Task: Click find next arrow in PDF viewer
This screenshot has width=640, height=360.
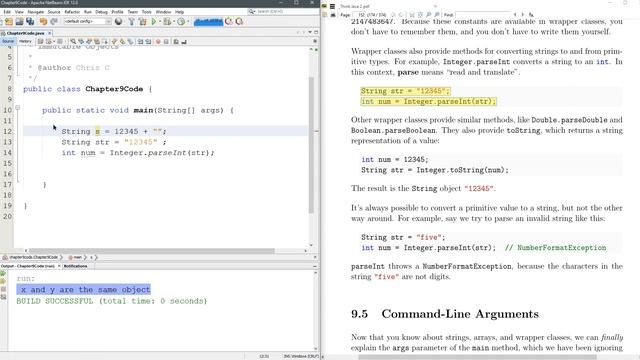Action: [522, 15]
